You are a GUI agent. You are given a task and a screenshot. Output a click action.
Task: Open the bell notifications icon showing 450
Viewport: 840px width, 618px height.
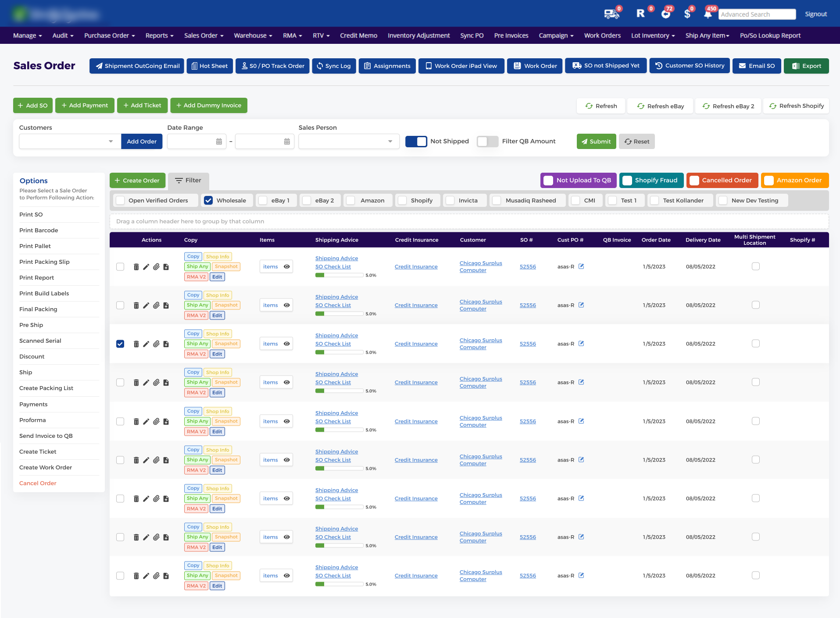point(708,14)
